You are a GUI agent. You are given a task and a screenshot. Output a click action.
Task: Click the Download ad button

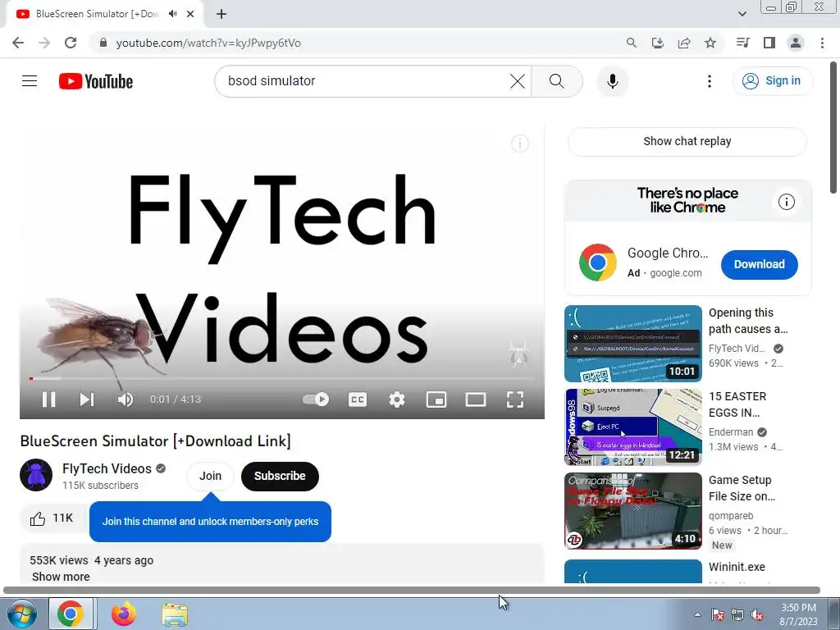(759, 265)
